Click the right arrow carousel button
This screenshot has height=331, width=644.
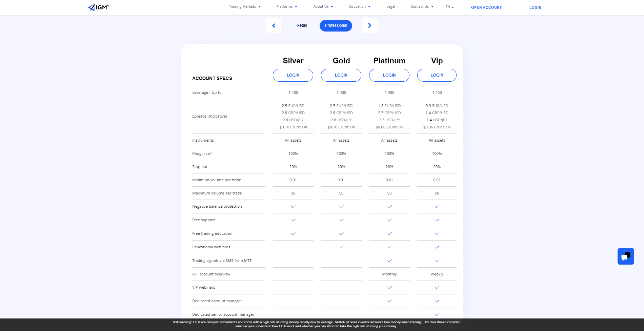[370, 25]
